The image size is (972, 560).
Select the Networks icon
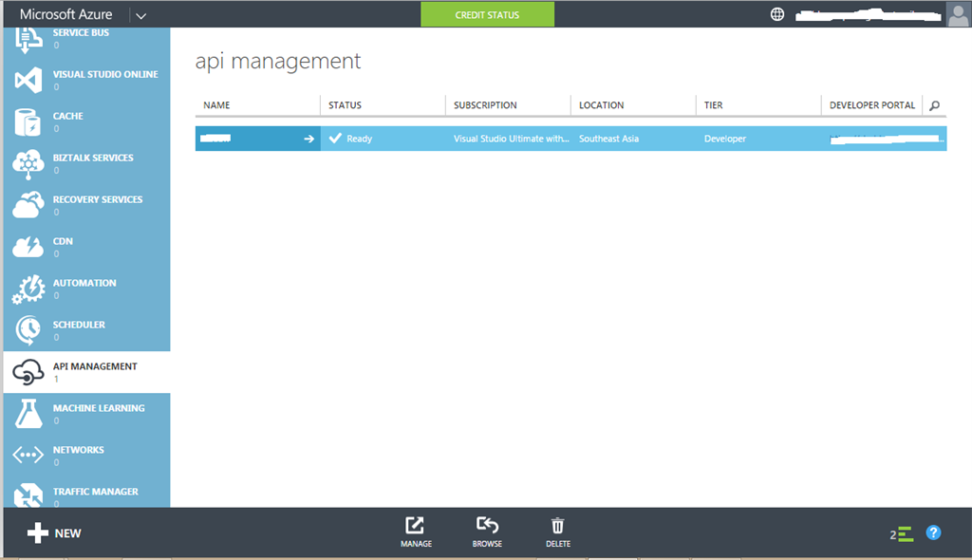[x=28, y=456]
